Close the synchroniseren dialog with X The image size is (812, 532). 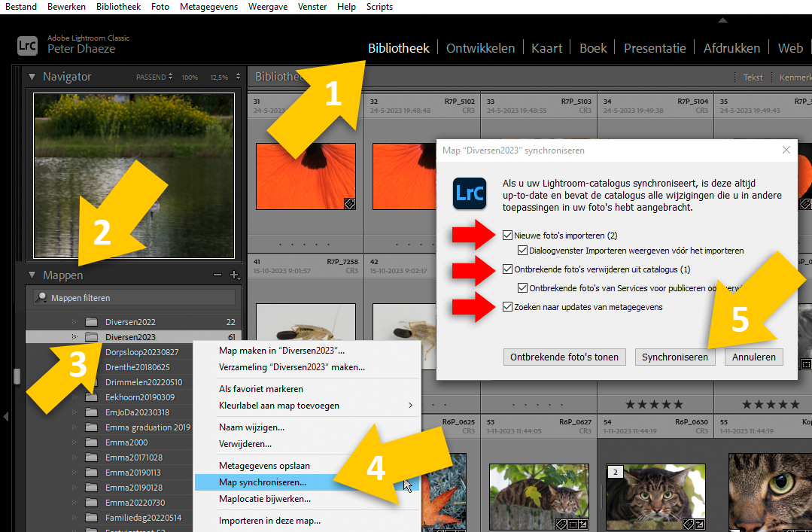786,150
